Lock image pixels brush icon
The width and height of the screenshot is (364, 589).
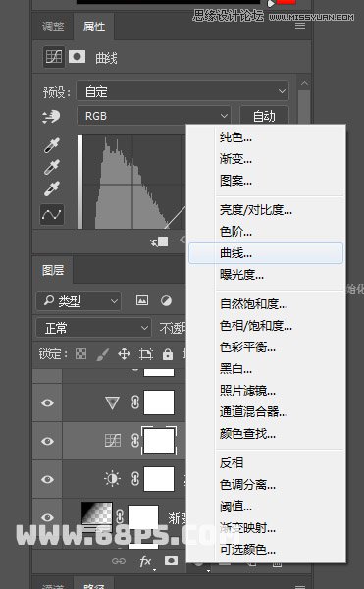[x=102, y=354]
